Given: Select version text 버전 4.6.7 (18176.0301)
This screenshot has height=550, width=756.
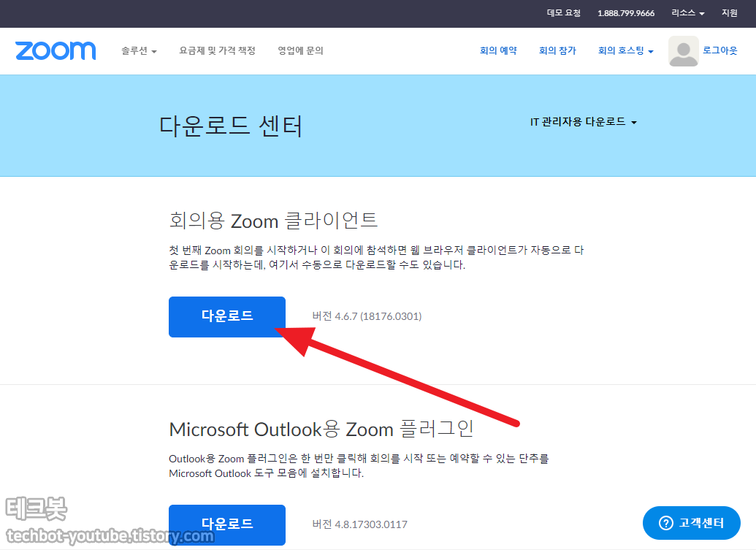Looking at the screenshot, I should click(x=367, y=316).
